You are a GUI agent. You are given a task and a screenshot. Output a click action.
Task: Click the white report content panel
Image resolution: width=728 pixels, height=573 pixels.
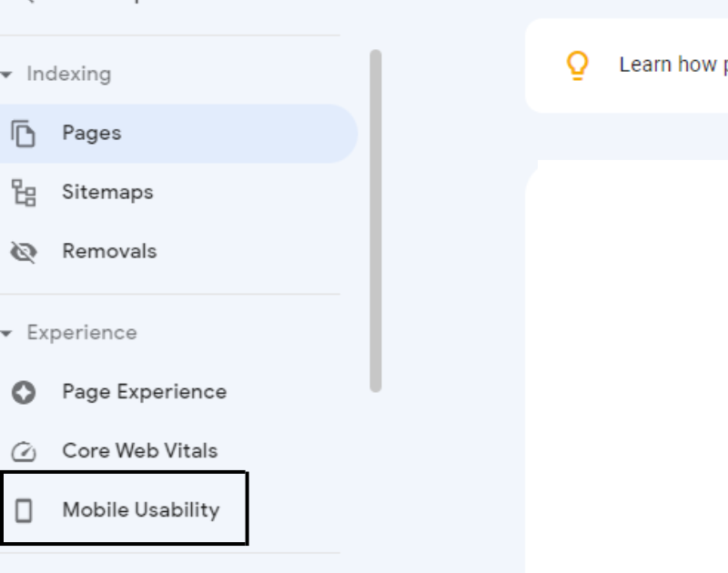tap(626, 367)
